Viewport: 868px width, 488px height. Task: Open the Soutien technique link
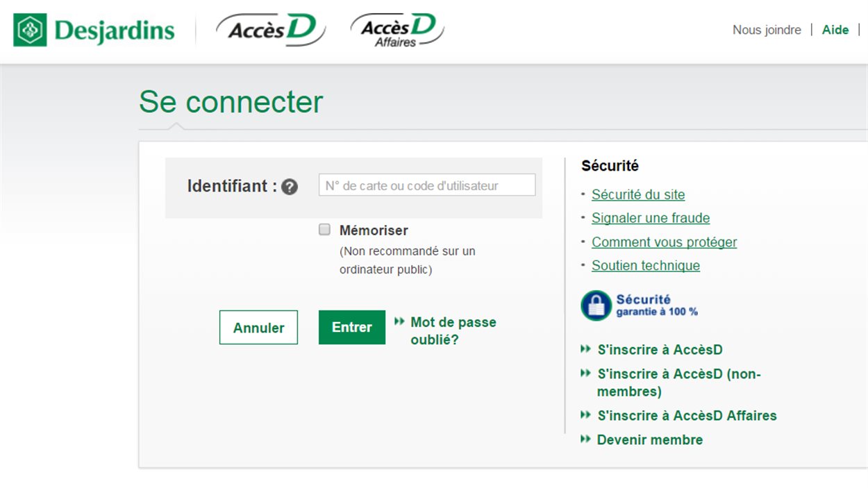click(x=646, y=265)
